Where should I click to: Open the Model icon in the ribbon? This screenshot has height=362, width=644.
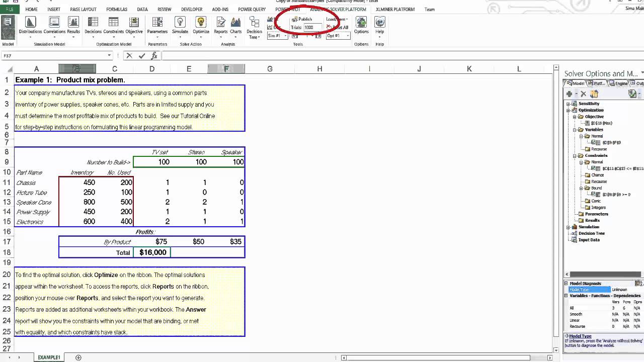click(8, 27)
